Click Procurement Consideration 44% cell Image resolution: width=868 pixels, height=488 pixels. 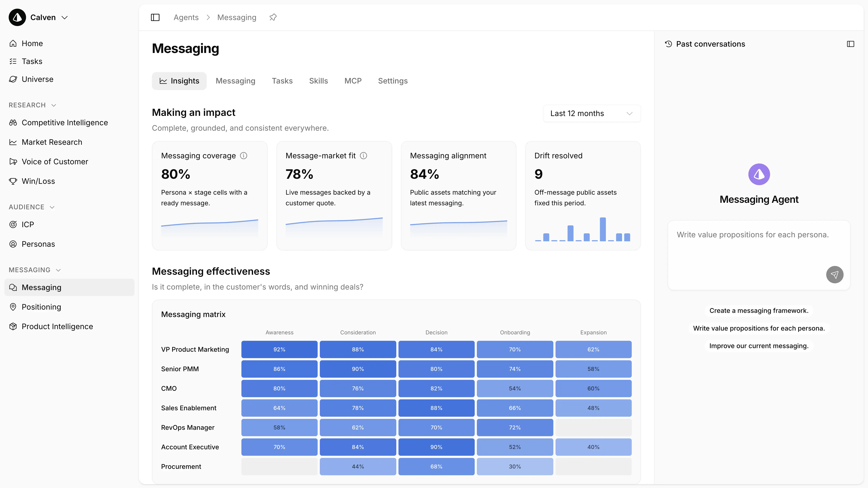358,467
